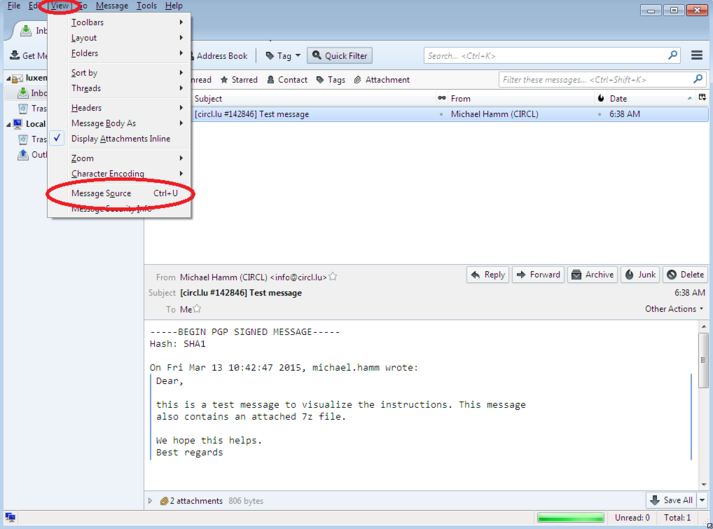This screenshot has height=529, width=713.
Task: Choose Message Source from View menu
Action: point(120,193)
